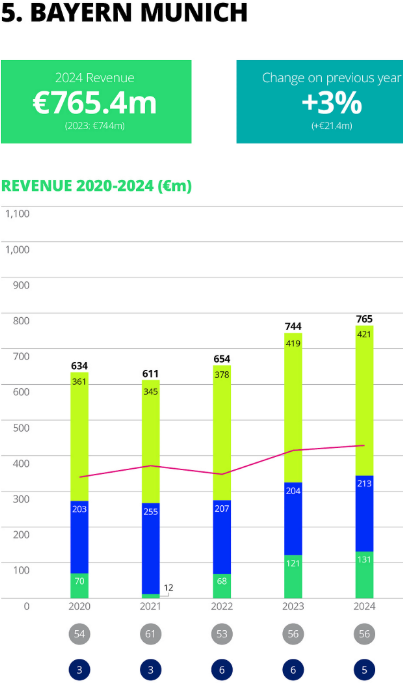
Task: Select the €765.4m revenue figure
Action: (x=95, y=103)
